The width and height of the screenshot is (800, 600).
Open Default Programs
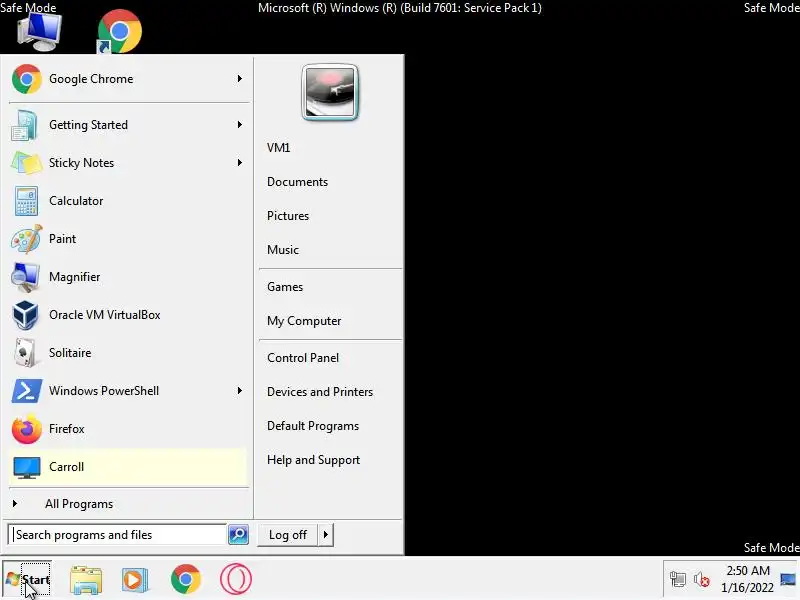(x=313, y=426)
